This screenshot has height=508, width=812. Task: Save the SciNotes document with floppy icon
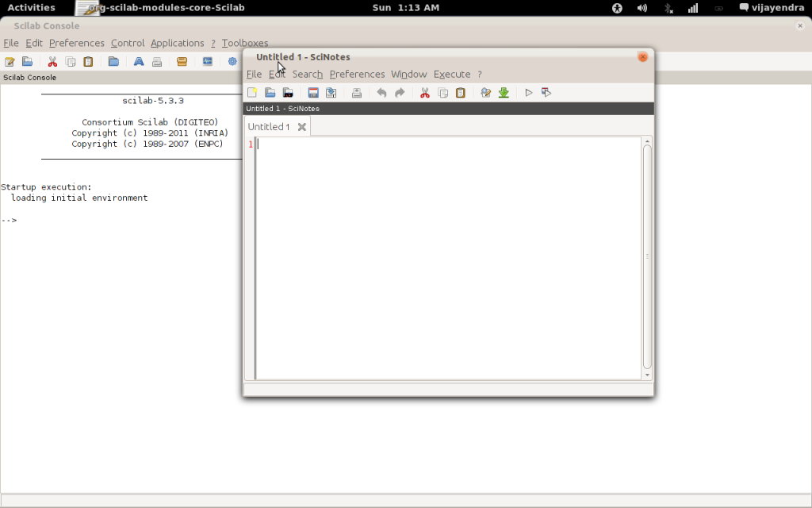coord(312,93)
